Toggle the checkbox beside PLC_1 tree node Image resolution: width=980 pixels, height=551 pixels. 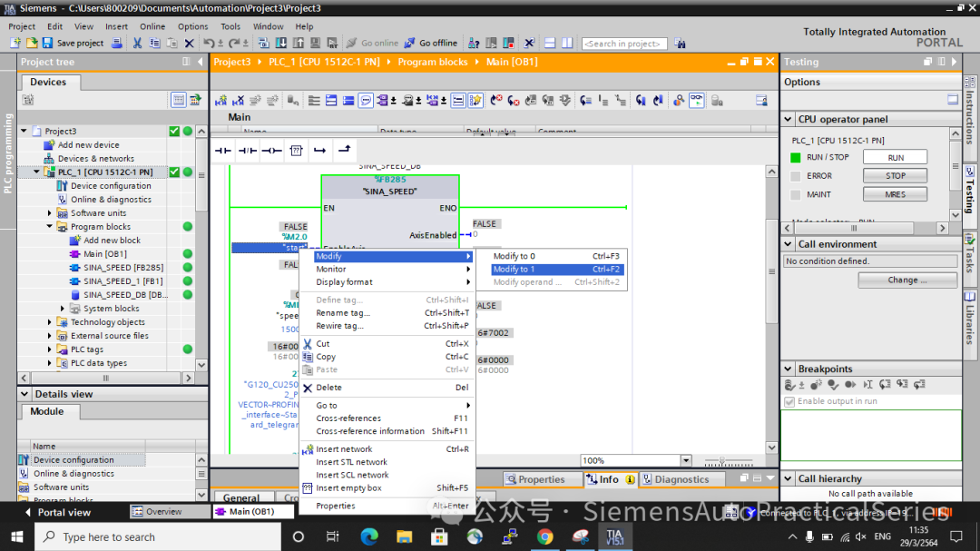pos(174,172)
